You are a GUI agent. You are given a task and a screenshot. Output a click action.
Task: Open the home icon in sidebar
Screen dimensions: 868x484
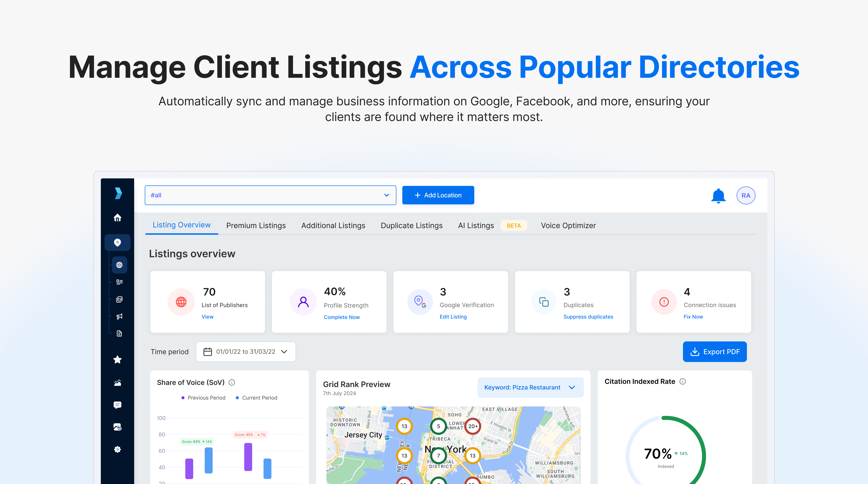coord(117,218)
